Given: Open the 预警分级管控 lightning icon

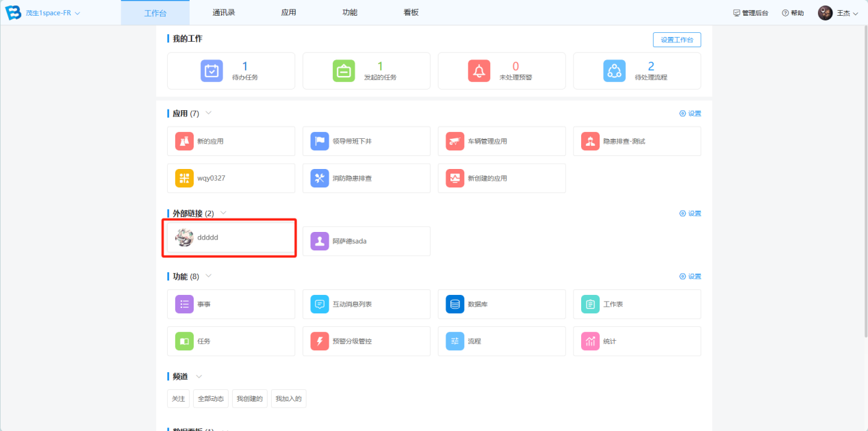Looking at the screenshot, I should (x=320, y=341).
